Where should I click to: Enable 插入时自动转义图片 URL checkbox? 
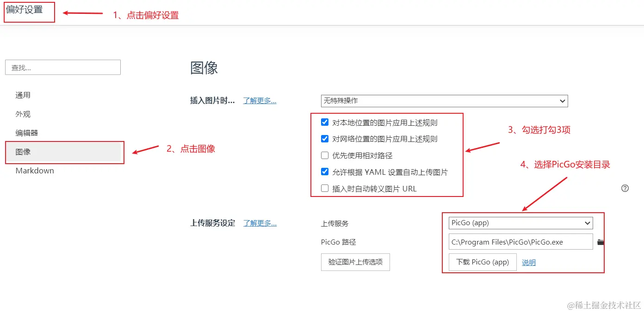(x=325, y=189)
